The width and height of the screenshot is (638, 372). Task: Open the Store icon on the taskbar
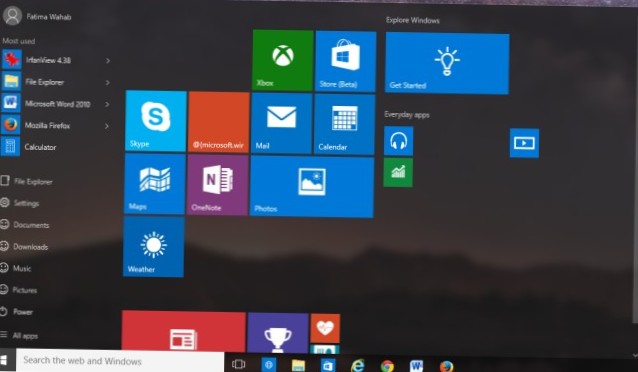328,365
